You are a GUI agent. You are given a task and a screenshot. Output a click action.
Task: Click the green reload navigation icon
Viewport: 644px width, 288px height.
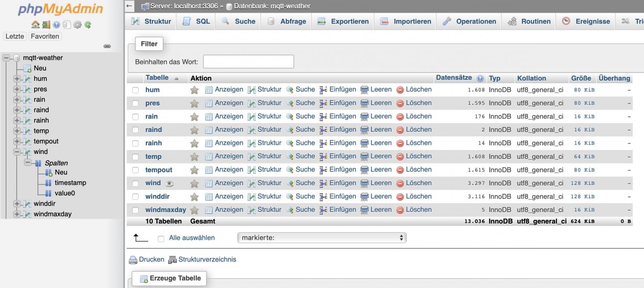88,25
